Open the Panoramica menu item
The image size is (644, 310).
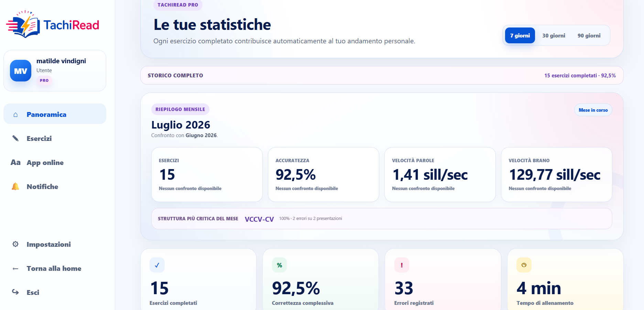point(55,114)
